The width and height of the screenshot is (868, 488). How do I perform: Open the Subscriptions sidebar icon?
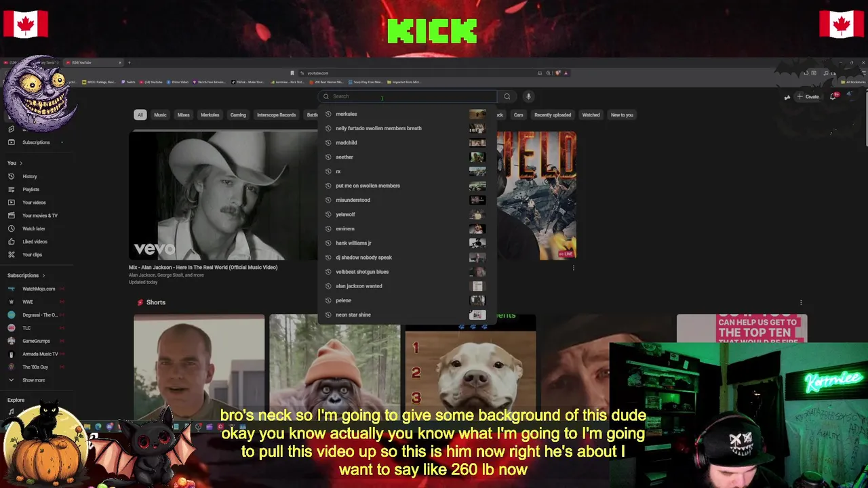coord(11,142)
